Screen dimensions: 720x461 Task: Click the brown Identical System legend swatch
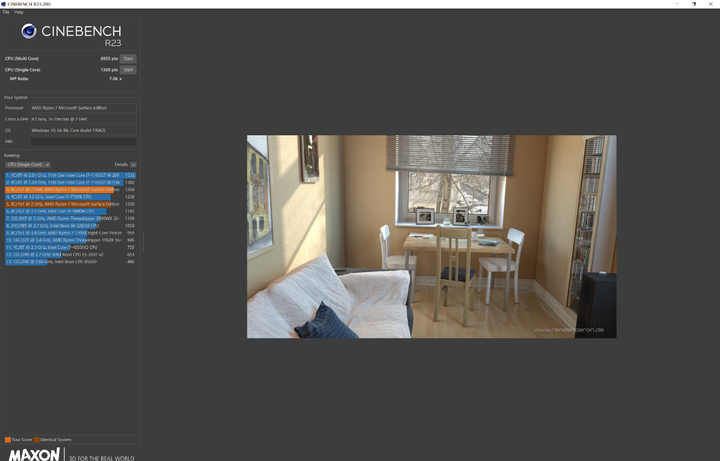coord(37,440)
